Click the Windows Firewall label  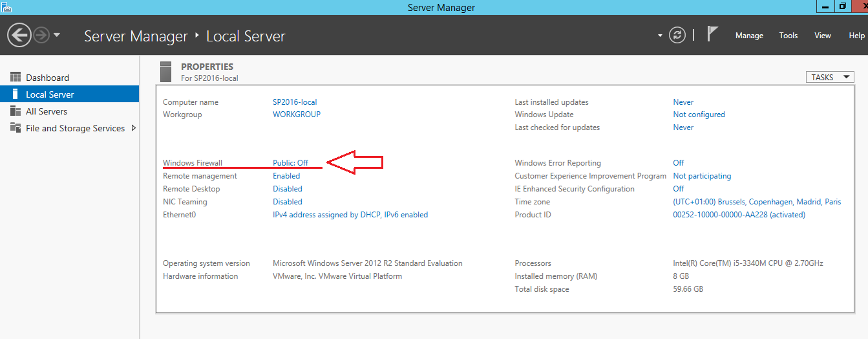click(x=193, y=163)
